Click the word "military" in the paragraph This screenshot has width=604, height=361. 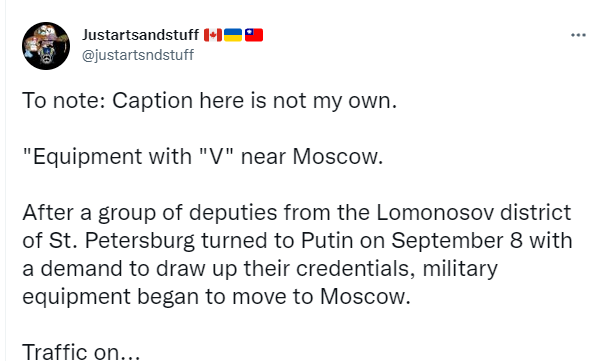click(460, 269)
